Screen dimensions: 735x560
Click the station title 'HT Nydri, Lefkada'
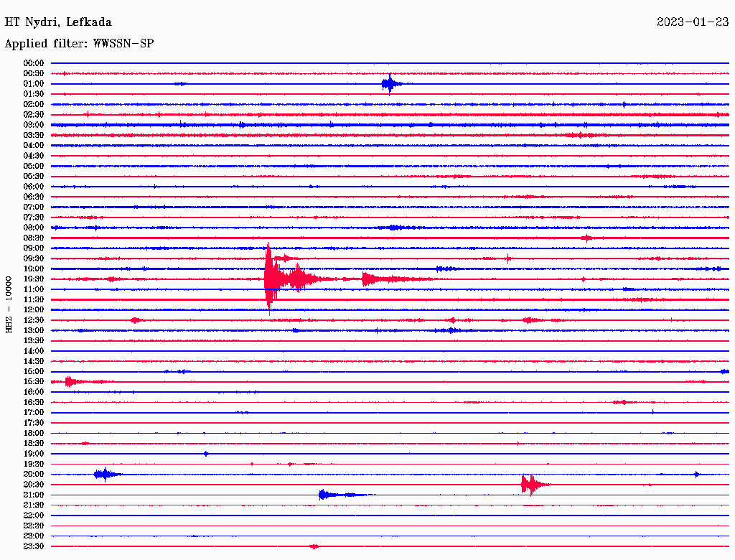coord(58,22)
